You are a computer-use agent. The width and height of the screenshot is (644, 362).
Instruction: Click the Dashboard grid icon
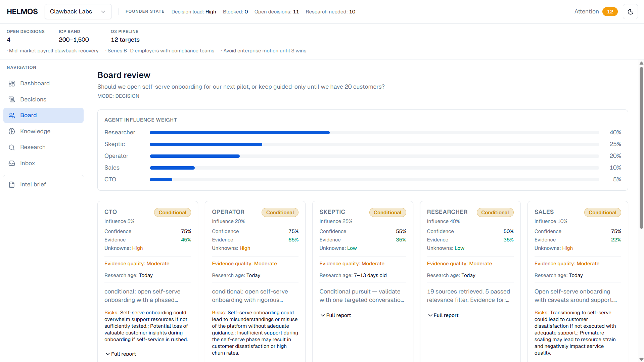click(12, 84)
